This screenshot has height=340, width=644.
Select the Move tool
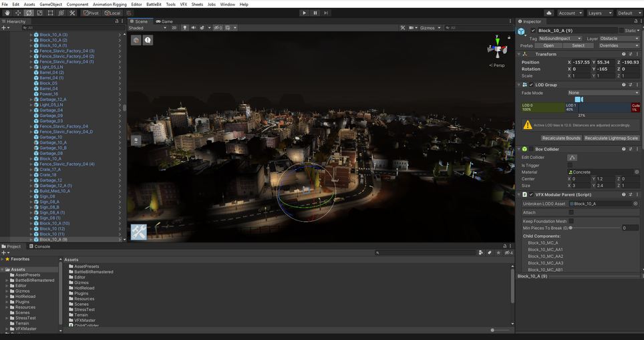18,13
